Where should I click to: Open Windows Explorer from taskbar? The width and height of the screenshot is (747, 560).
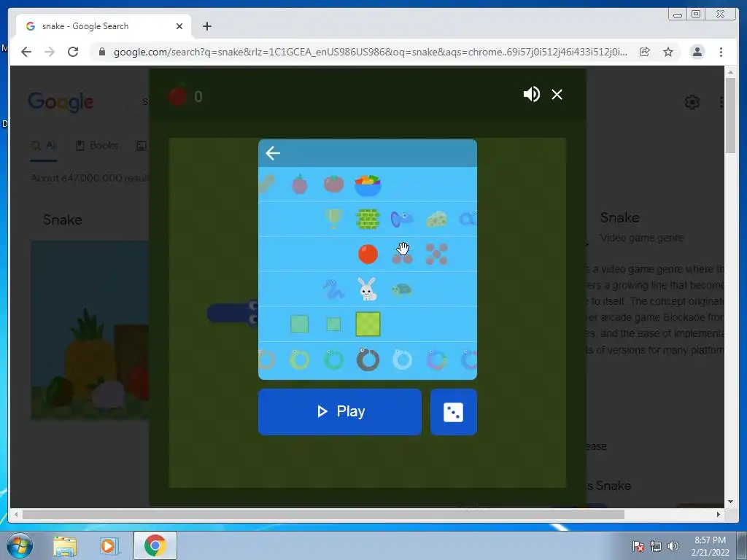pyautogui.click(x=65, y=545)
